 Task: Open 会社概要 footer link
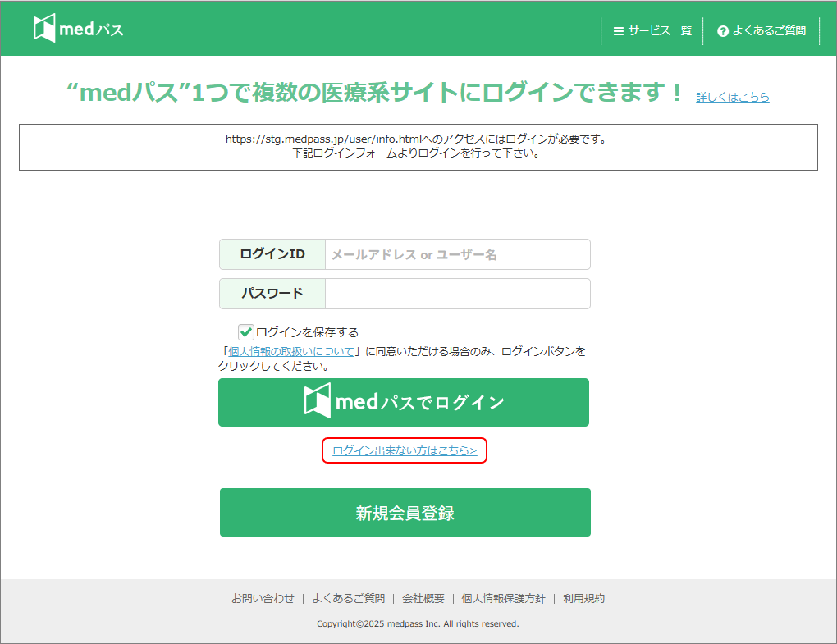coord(423,599)
